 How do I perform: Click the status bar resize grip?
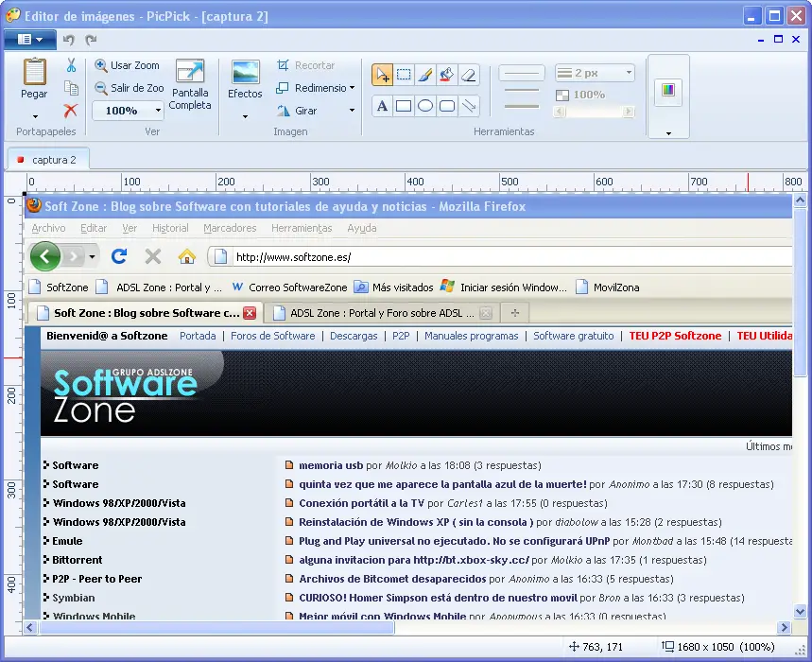coord(801,649)
